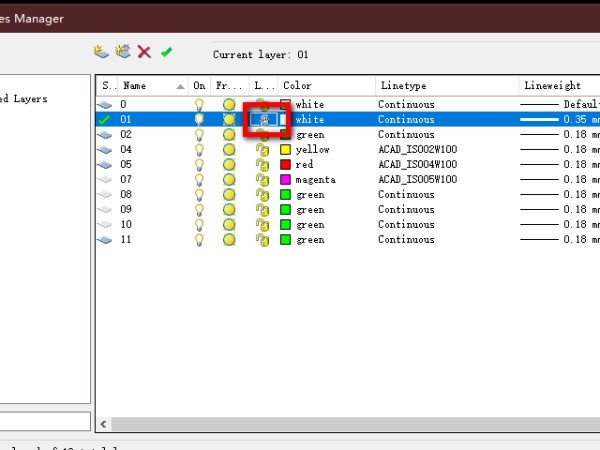Click the red X Delete Layer icon
The height and width of the screenshot is (450, 600).
[x=145, y=52]
